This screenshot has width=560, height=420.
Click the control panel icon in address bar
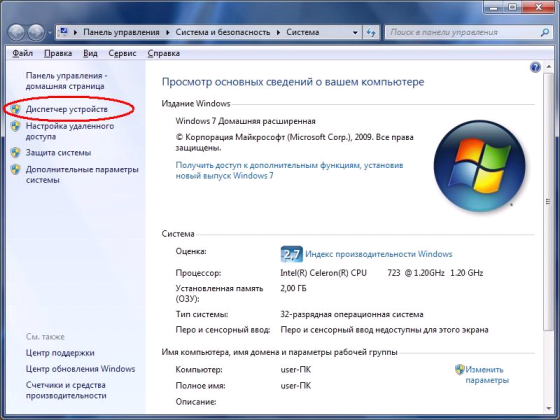point(64,32)
